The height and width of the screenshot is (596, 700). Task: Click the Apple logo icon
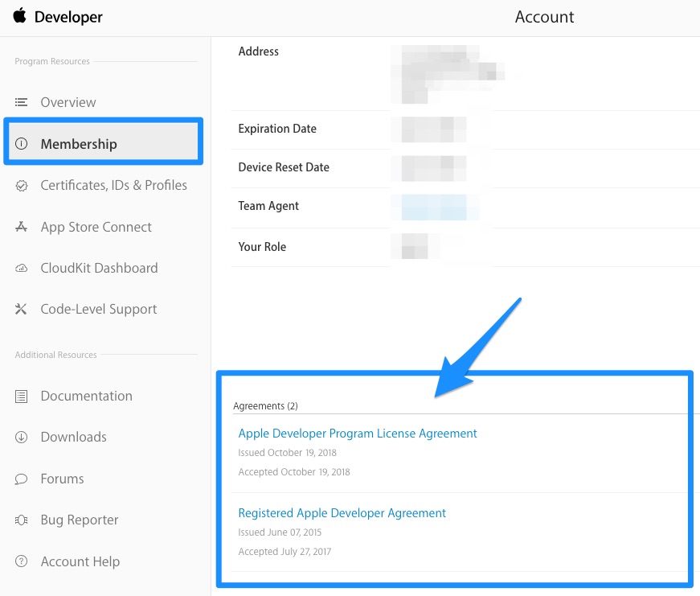tap(19, 15)
